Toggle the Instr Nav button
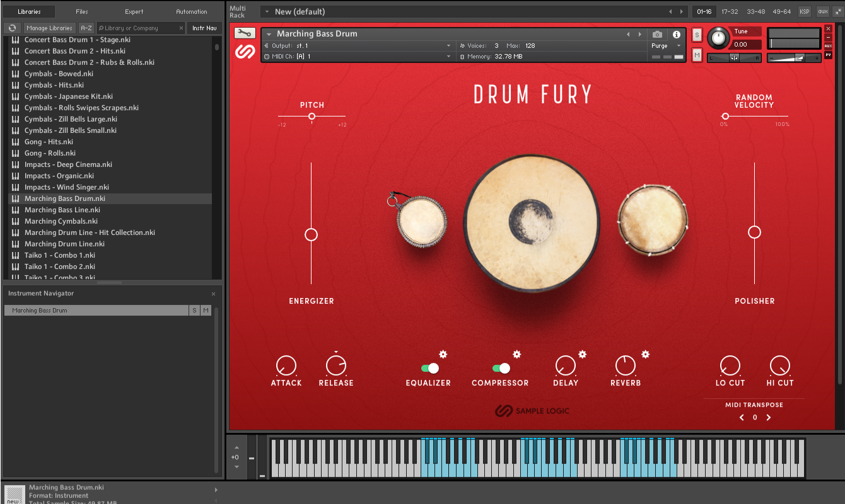Image resolution: width=845 pixels, height=504 pixels. pos(204,28)
